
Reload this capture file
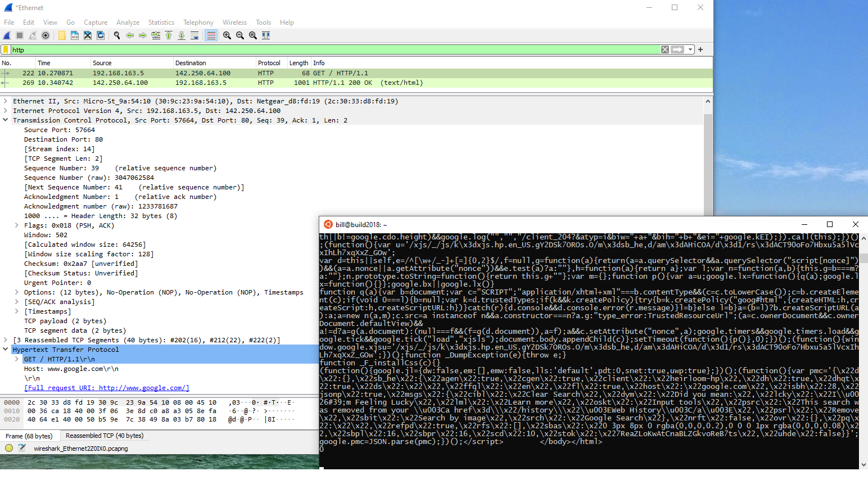pos(101,35)
